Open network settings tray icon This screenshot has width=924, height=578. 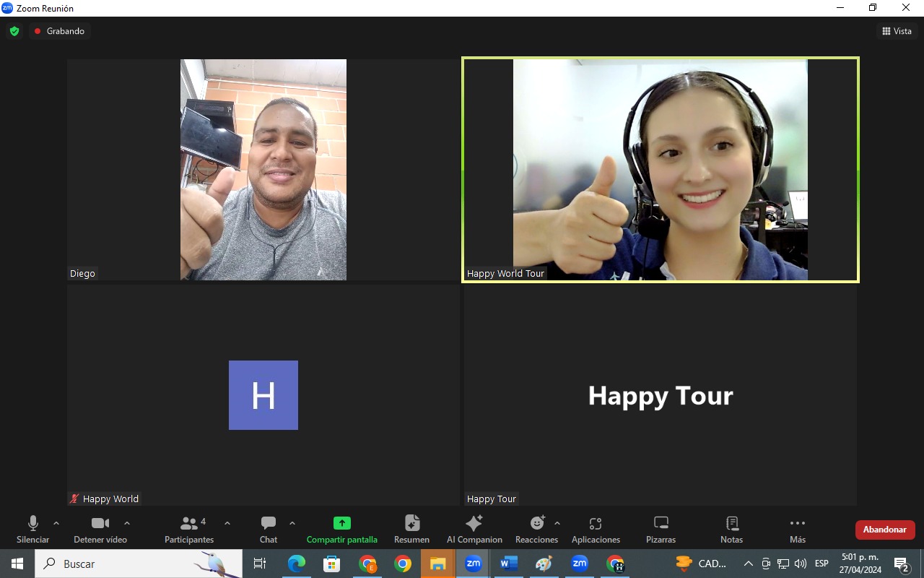click(x=783, y=564)
